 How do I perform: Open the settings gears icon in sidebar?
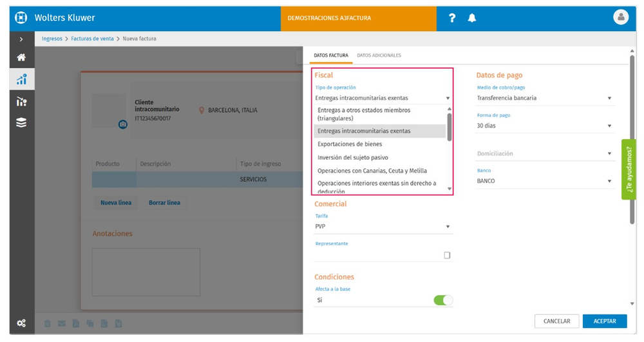tap(21, 323)
